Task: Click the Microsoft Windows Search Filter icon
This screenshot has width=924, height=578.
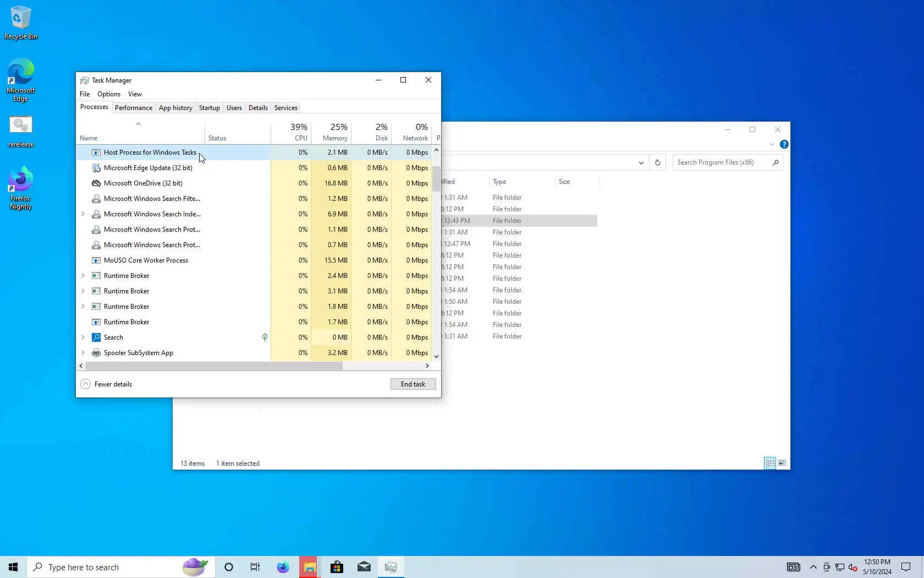Action: pos(96,199)
